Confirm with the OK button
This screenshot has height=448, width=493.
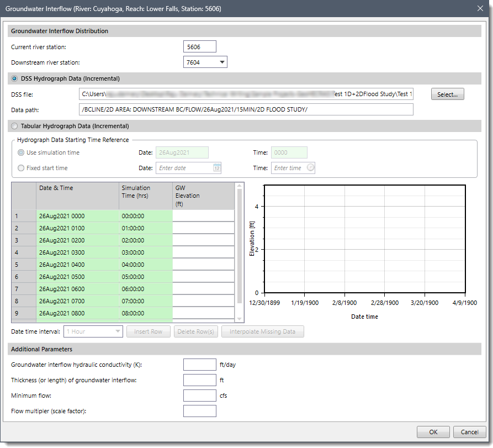(433, 432)
